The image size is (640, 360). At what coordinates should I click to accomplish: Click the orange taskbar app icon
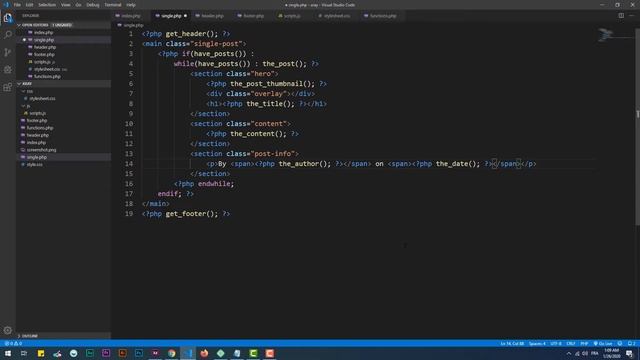tap(269, 353)
